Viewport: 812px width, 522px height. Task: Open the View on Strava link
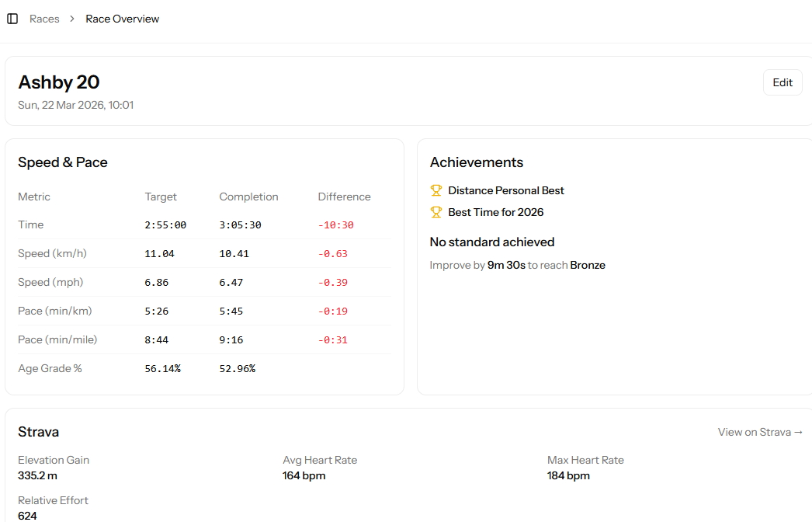coord(760,432)
